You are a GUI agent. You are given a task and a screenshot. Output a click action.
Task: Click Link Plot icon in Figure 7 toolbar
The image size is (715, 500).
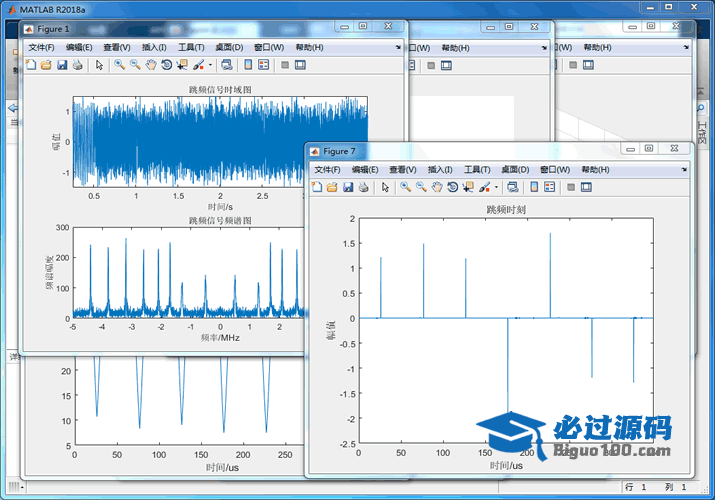[513, 187]
